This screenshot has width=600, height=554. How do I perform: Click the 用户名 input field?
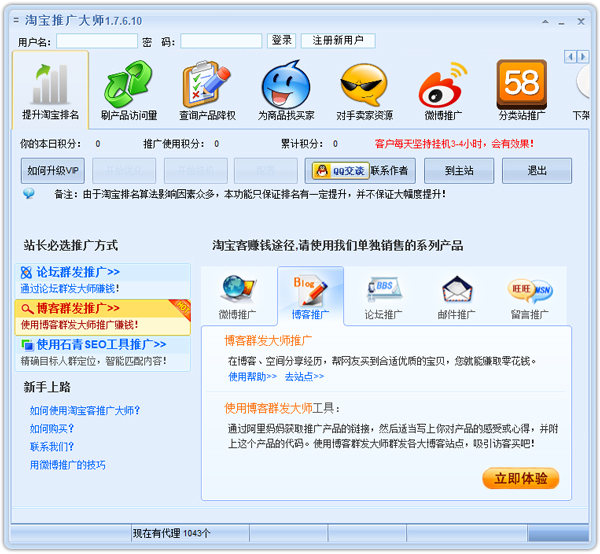(97, 41)
